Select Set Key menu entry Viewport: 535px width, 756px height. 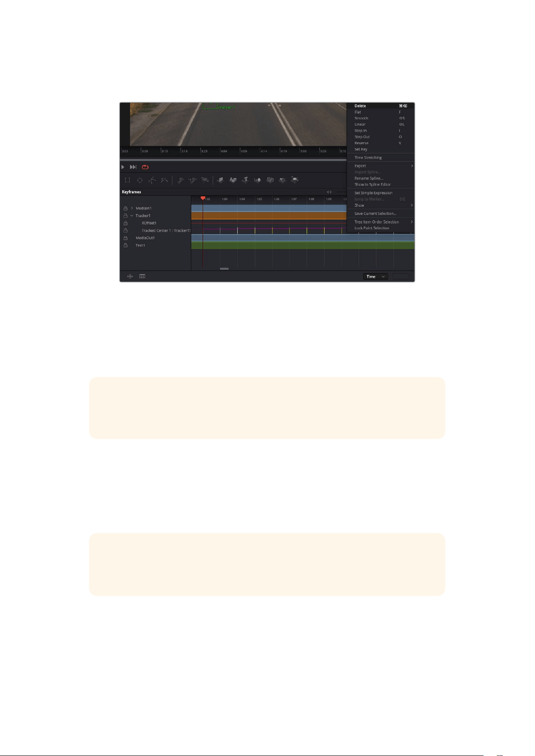click(x=381, y=149)
